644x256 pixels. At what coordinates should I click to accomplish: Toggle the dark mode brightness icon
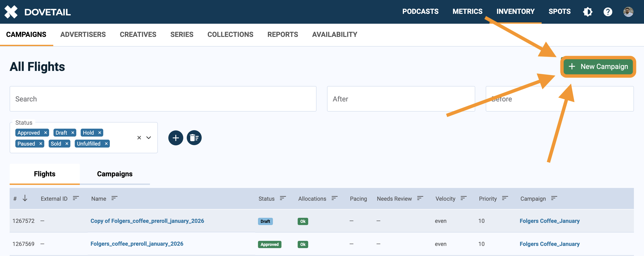587,12
